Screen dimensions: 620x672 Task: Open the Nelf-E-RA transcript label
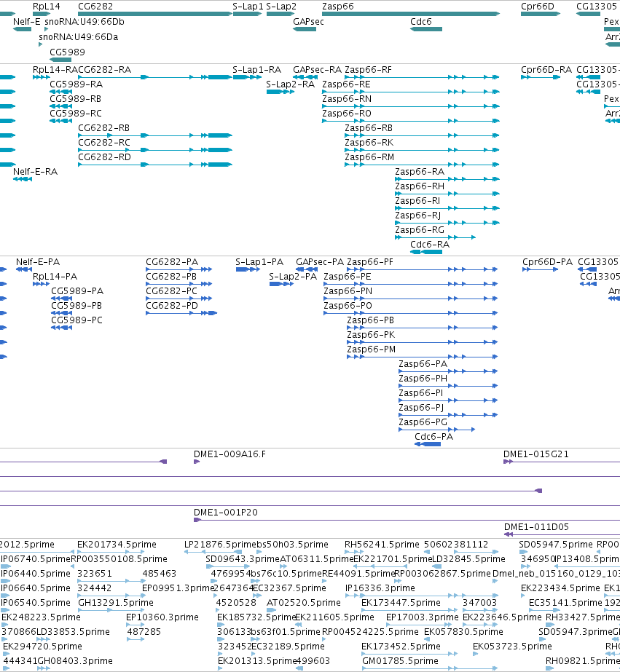click(35, 172)
